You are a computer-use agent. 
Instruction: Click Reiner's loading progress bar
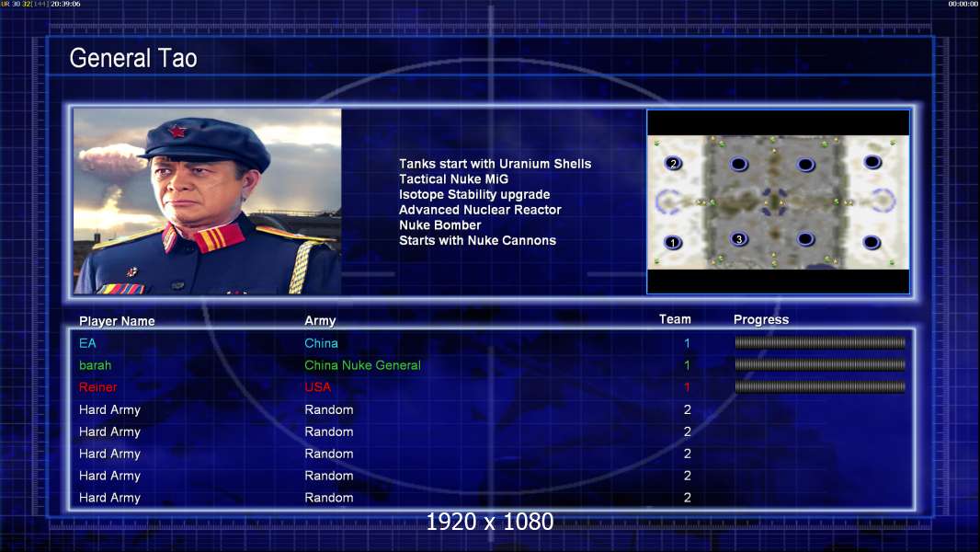point(820,387)
